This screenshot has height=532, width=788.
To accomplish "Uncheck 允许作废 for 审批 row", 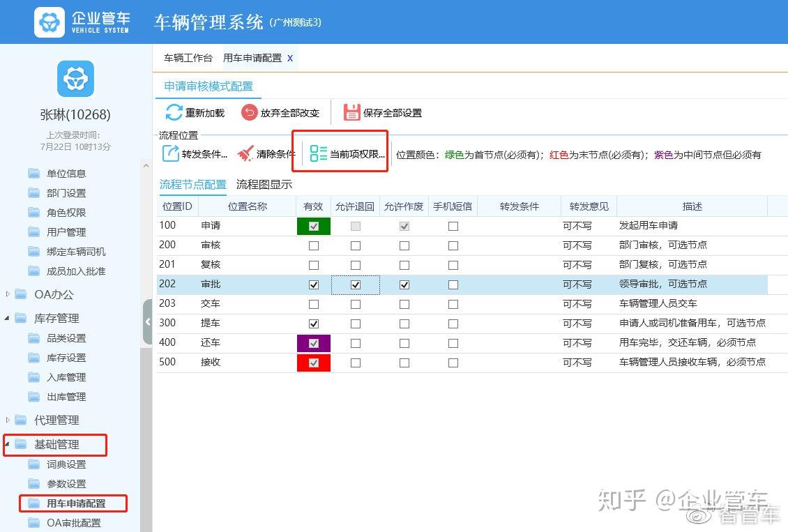I will [x=404, y=285].
